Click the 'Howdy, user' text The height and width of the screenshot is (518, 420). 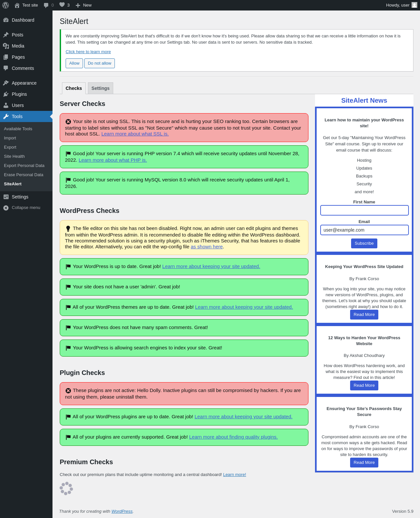[398, 5]
